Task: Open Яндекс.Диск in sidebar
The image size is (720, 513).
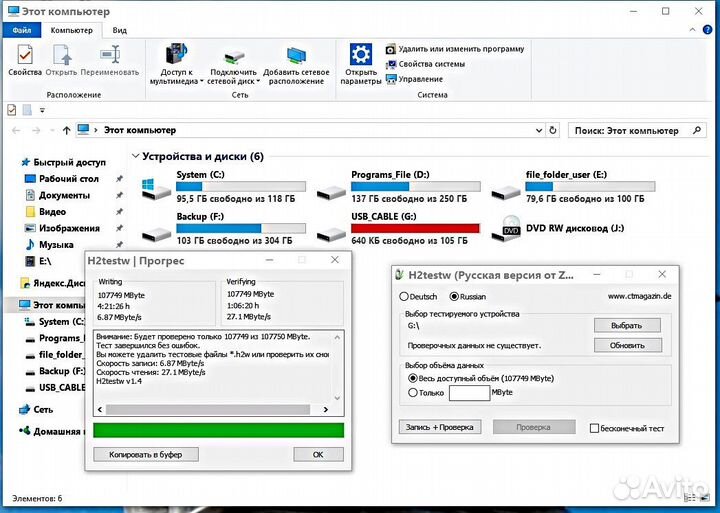Action: tap(60, 283)
